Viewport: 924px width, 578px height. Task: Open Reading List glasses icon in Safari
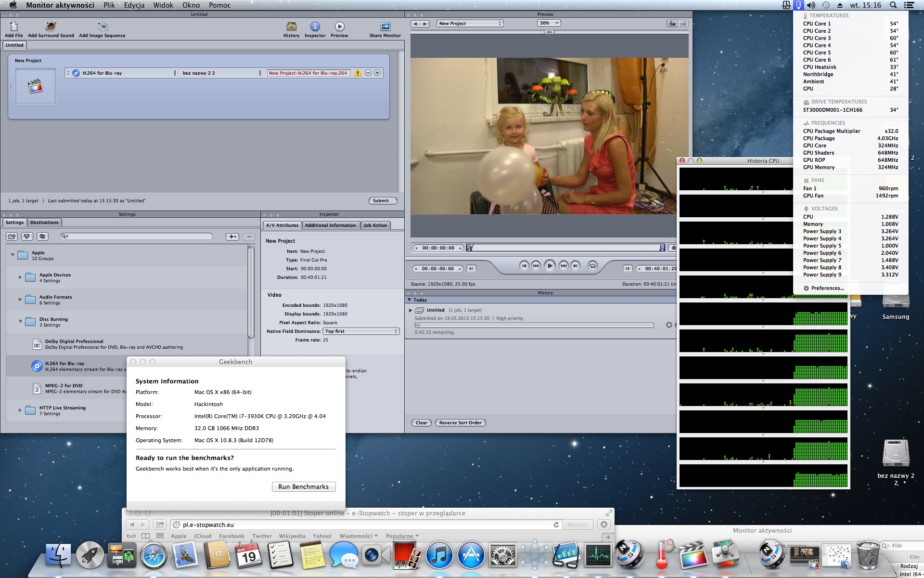click(131, 536)
